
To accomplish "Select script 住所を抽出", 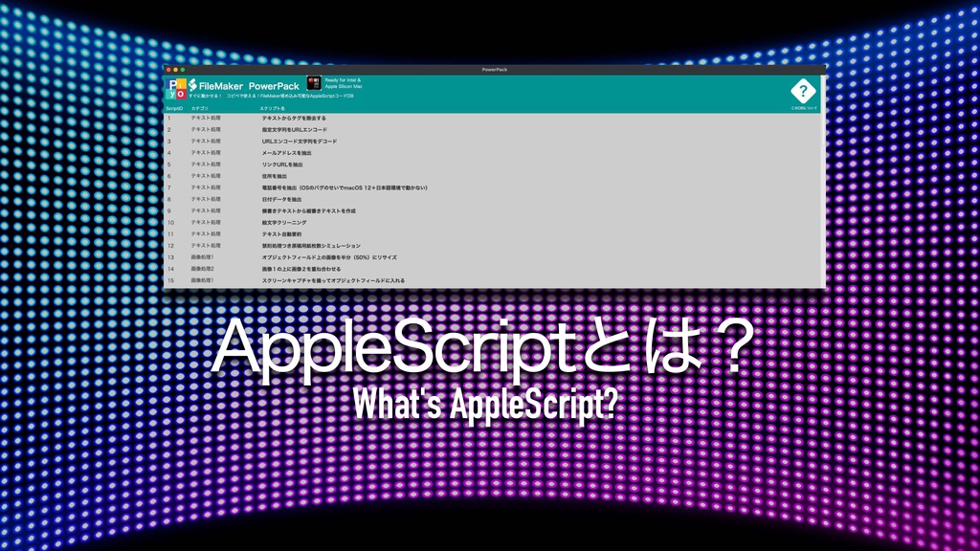I will (x=275, y=176).
